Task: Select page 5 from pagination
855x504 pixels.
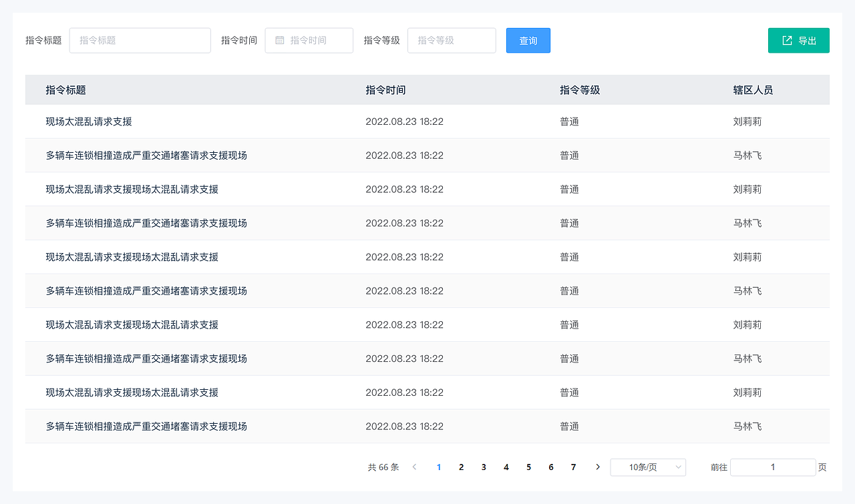Action: (528, 467)
